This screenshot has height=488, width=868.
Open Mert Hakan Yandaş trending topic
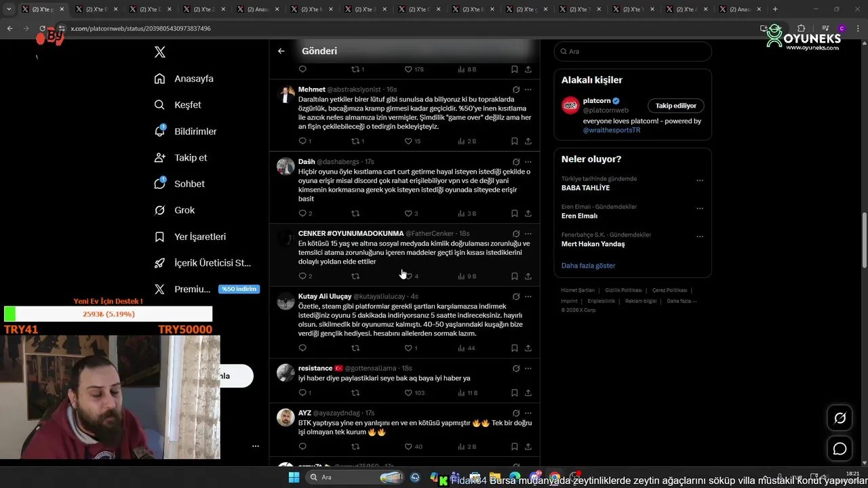coord(593,244)
